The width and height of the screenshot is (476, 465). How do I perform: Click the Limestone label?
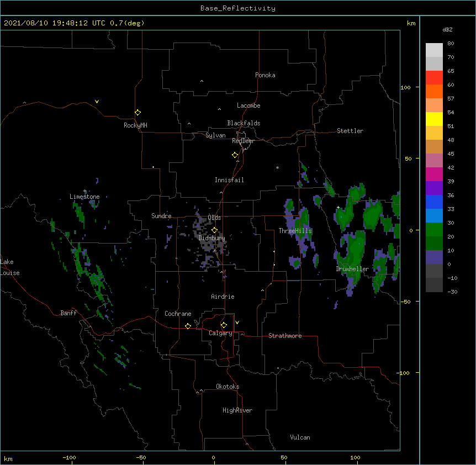click(x=84, y=197)
